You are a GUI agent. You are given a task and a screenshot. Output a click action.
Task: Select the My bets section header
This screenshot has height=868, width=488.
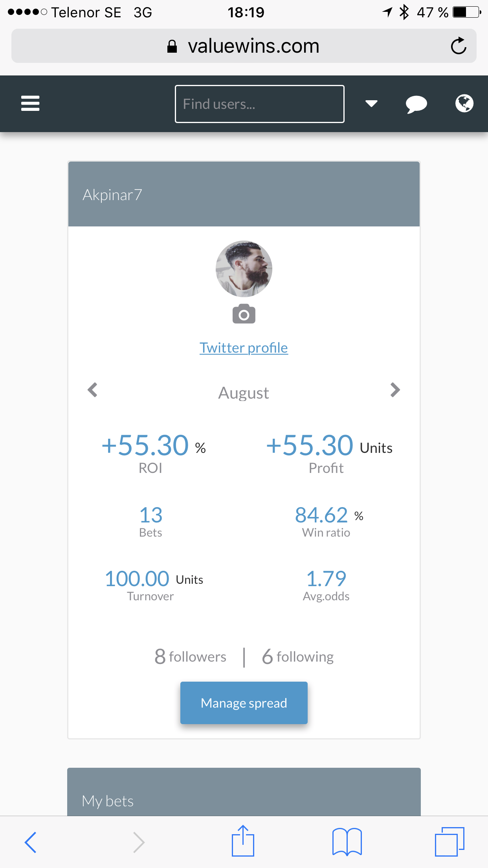[244, 792]
